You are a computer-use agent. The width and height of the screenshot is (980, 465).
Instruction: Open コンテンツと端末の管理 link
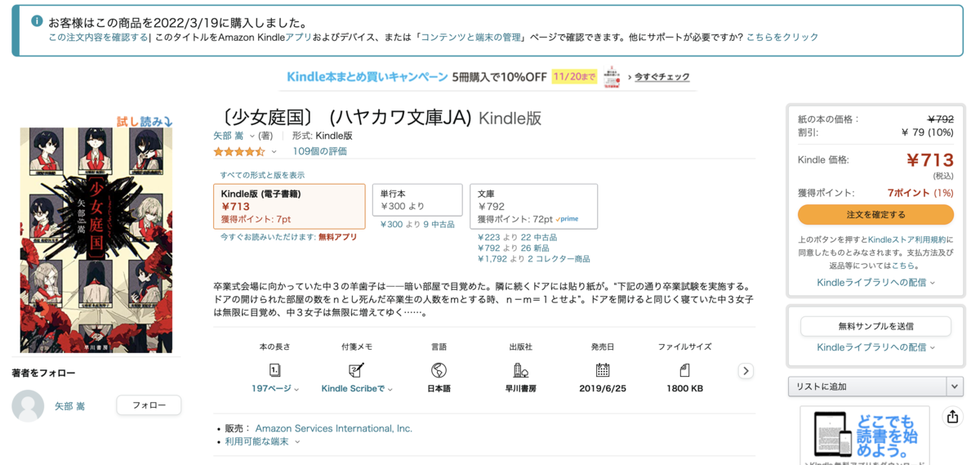[470, 37]
